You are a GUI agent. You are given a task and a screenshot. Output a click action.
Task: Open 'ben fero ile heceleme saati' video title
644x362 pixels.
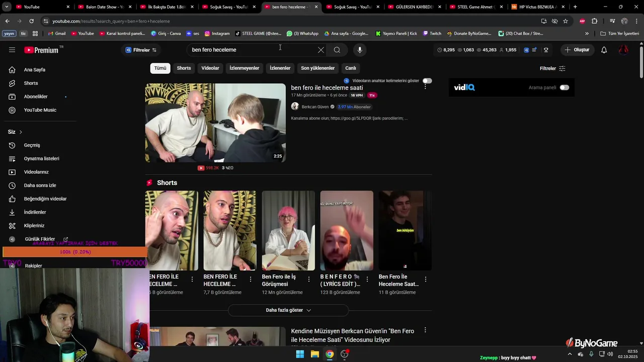[327, 87]
